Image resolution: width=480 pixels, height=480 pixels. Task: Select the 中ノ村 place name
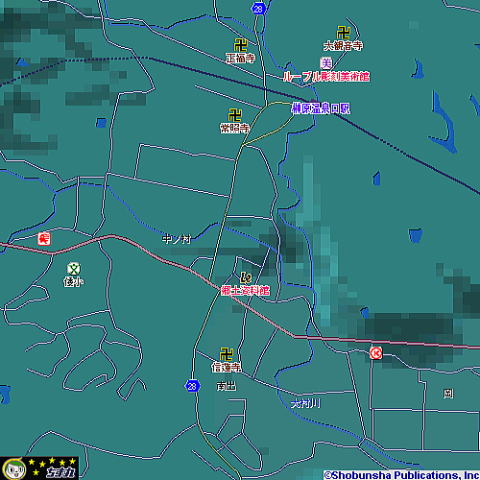[x=177, y=239]
